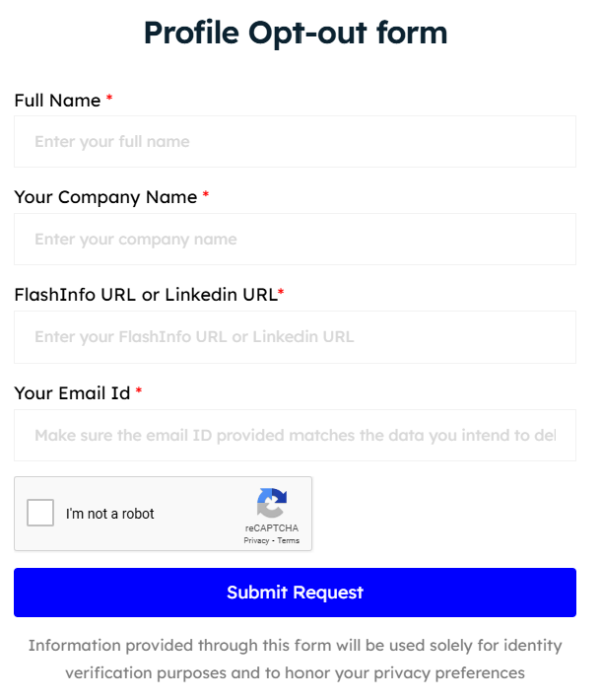Screen dimensions: 601x700
Task: Select the FlashInfo or Linkedin URL field
Action: click(295, 337)
